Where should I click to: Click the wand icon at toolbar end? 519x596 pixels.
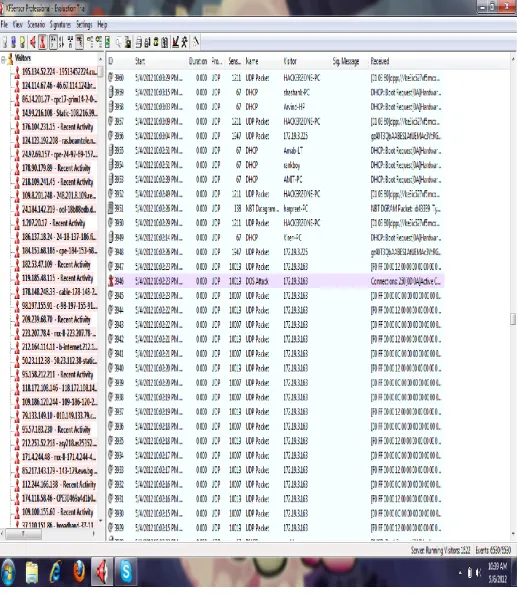click(196, 41)
